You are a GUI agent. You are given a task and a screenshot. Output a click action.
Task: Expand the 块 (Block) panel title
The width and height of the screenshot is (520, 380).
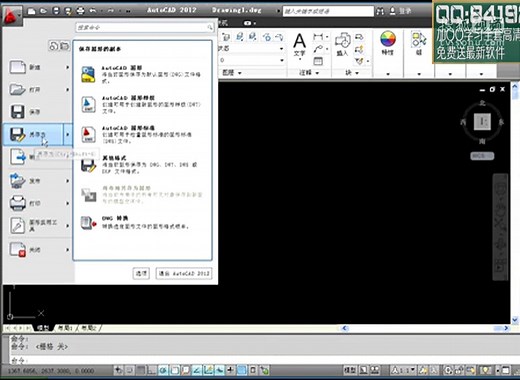[351, 72]
